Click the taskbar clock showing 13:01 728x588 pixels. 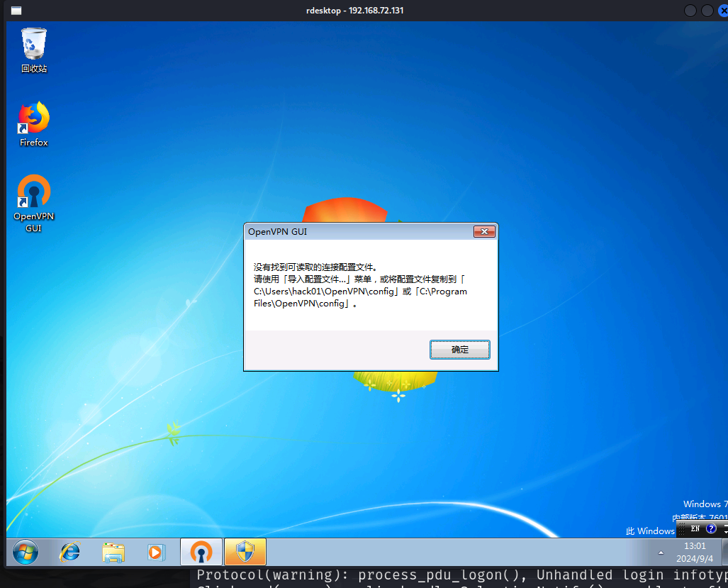[x=695, y=546]
